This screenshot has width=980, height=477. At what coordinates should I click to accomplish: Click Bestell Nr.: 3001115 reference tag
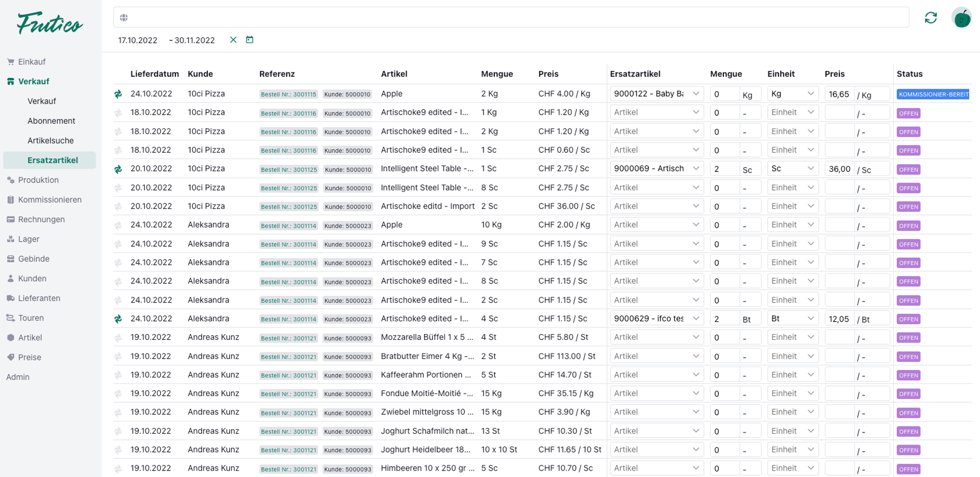[x=288, y=94]
